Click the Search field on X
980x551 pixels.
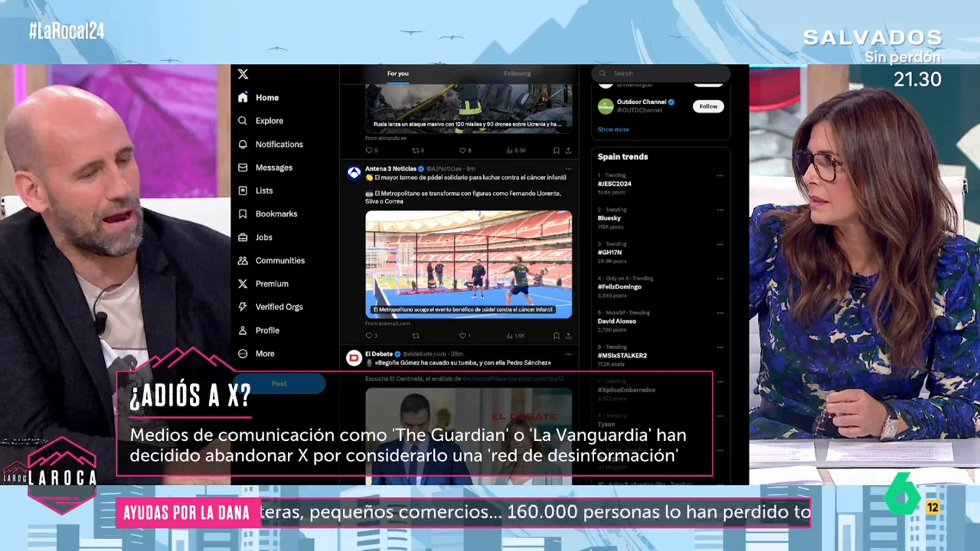coord(661,73)
